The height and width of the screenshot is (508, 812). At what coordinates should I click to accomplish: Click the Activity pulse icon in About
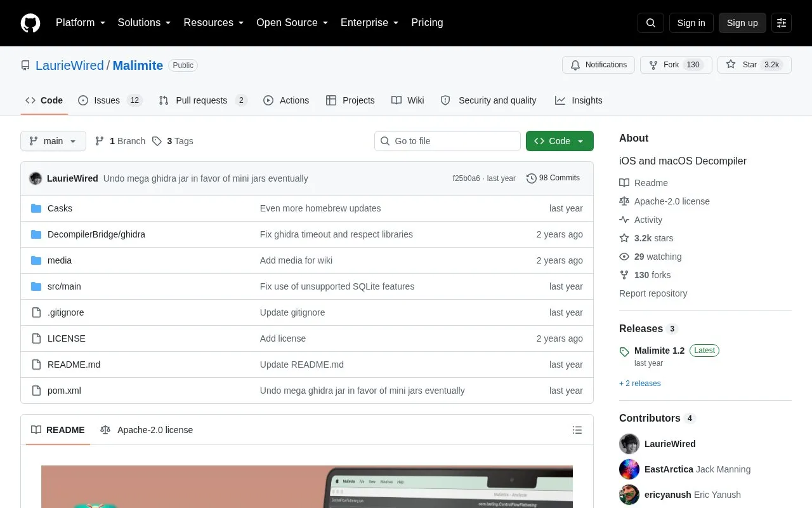(x=624, y=220)
